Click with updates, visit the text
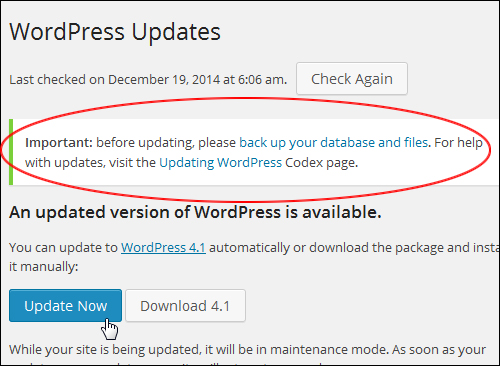500x366 pixels. coord(90,163)
